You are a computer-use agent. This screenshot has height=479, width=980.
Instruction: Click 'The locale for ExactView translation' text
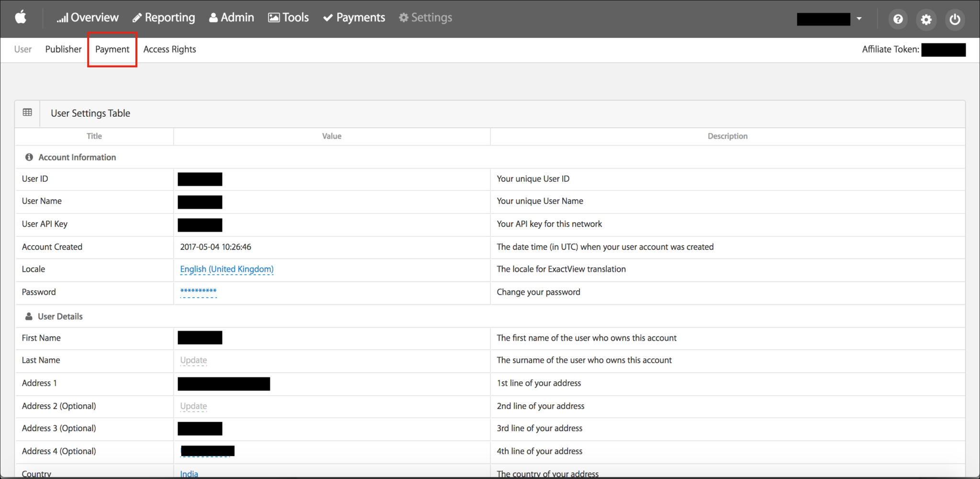561,269
